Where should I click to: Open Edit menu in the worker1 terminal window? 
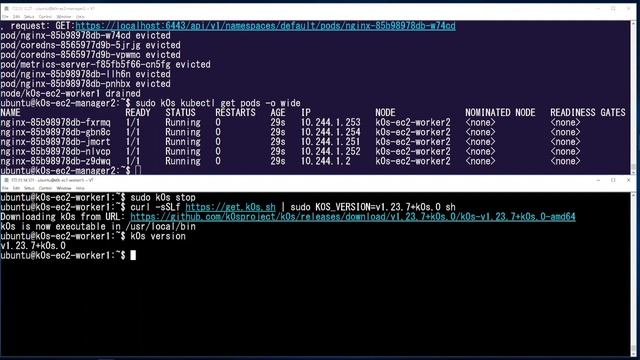pos(16,188)
